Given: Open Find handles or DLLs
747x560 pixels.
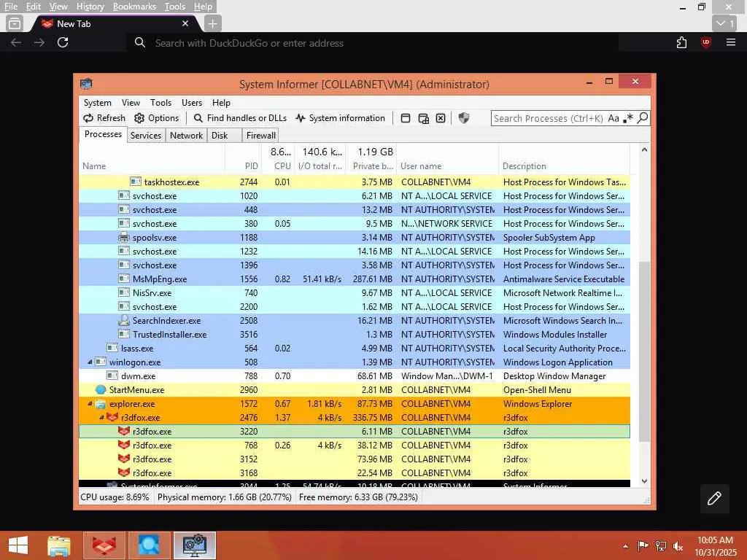Looking at the screenshot, I should click(240, 118).
